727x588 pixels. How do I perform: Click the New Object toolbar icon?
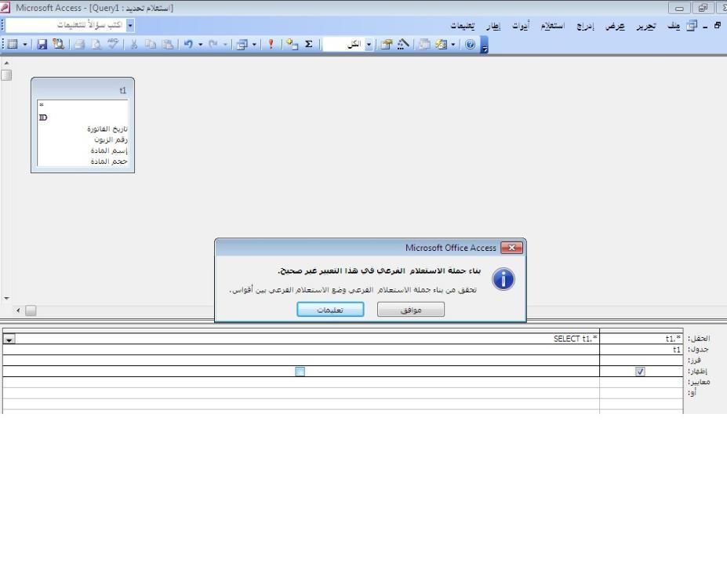click(441, 44)
